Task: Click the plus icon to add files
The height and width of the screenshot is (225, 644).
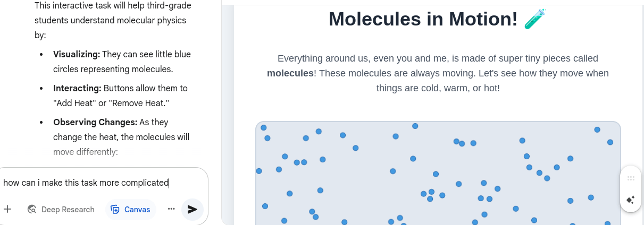Action: coord(7,209)
